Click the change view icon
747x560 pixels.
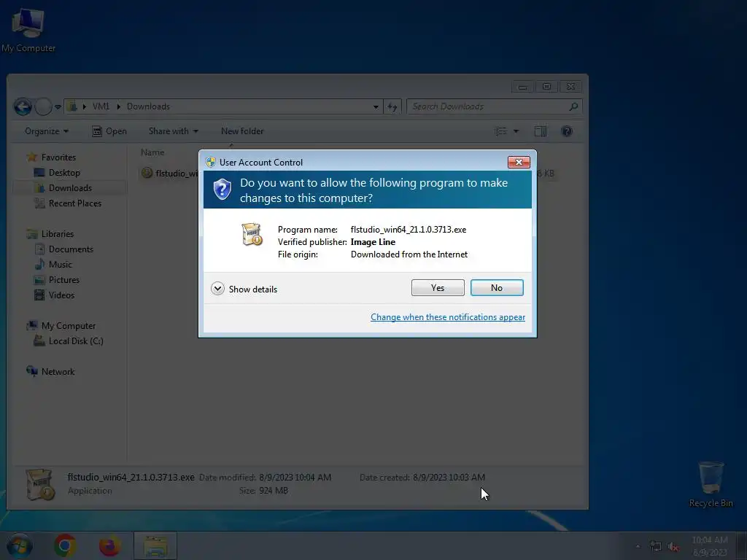500,131
